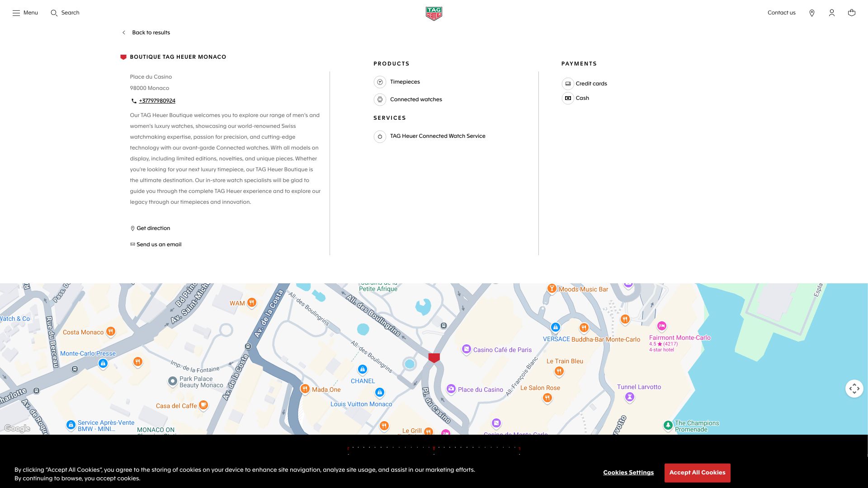This screenshot has width=868, height=488.
Task: Click the Fairmont Monte-Carlo hotel pin
Action: point(662,326)
